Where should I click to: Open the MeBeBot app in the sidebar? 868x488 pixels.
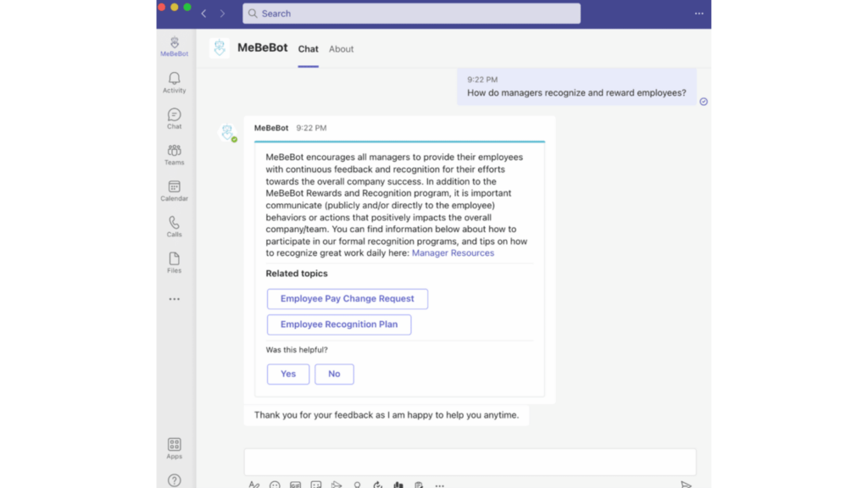(175, 47)
